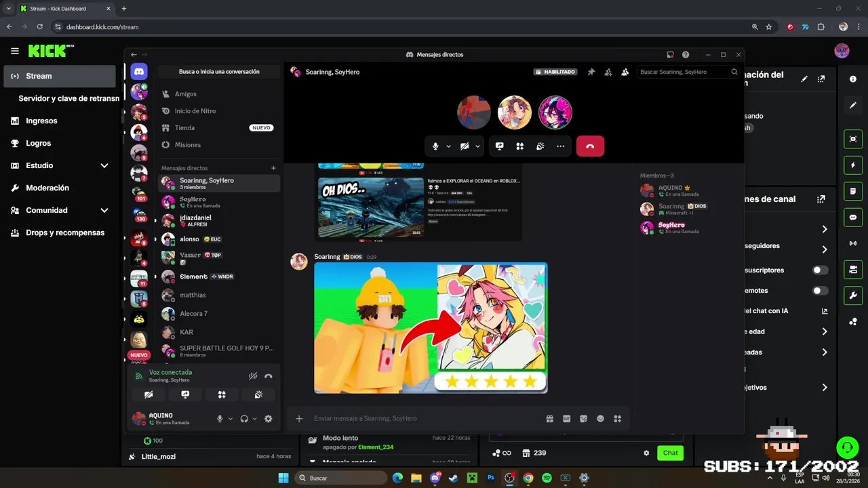Screen dimensions: 868x488
Task: Toggle the emotes switch in Kick
Action: click(821, 290)
